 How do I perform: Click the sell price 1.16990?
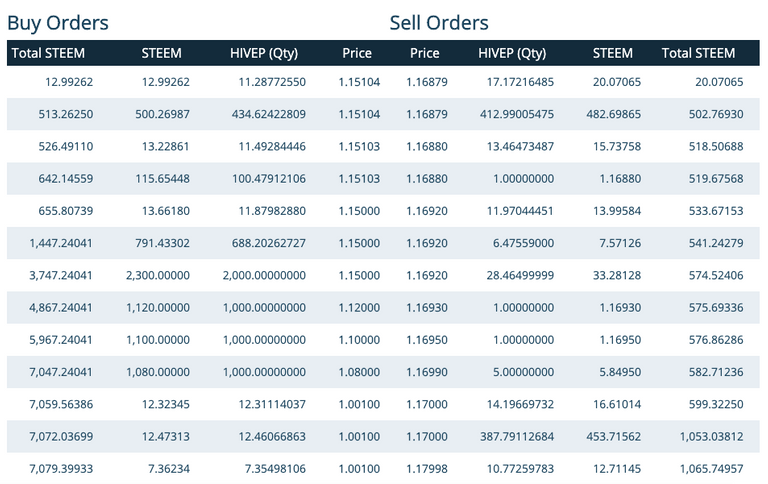[x=427, y=372]
